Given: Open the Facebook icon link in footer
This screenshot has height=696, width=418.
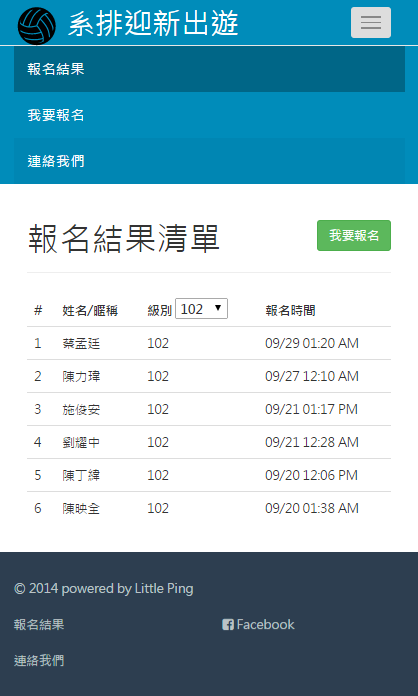Looking at the screenshot, I should point(258,625).
